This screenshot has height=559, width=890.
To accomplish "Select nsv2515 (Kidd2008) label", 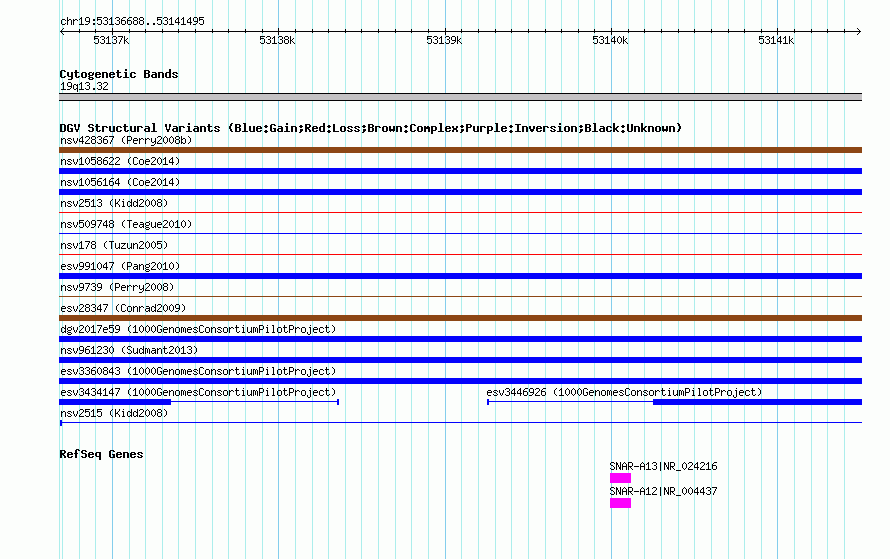I will (x=114, y=413).
